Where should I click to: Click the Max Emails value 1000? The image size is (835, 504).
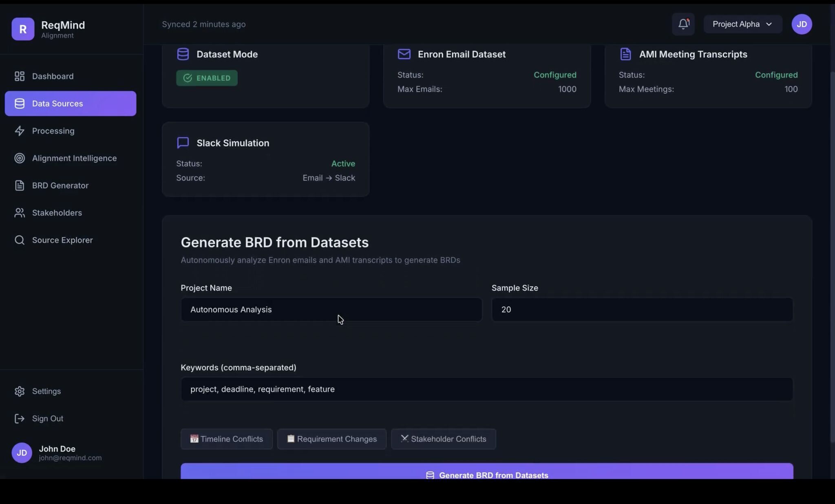567,89
